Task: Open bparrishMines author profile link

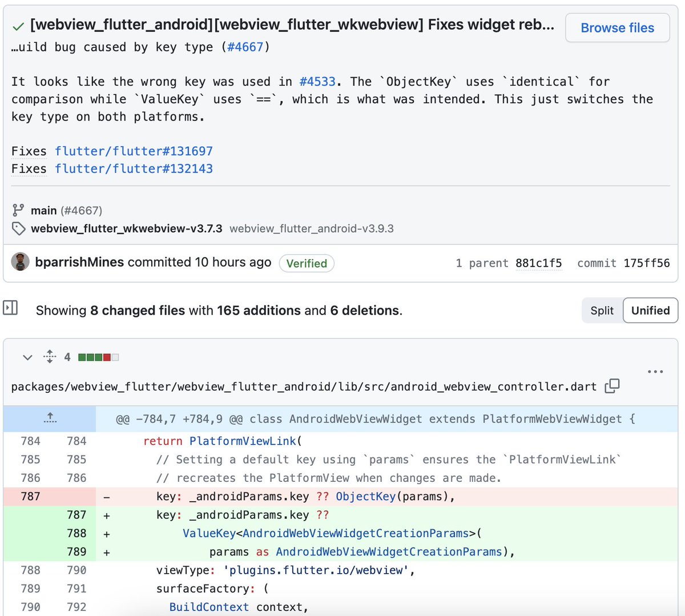Action: coord(79,262)
